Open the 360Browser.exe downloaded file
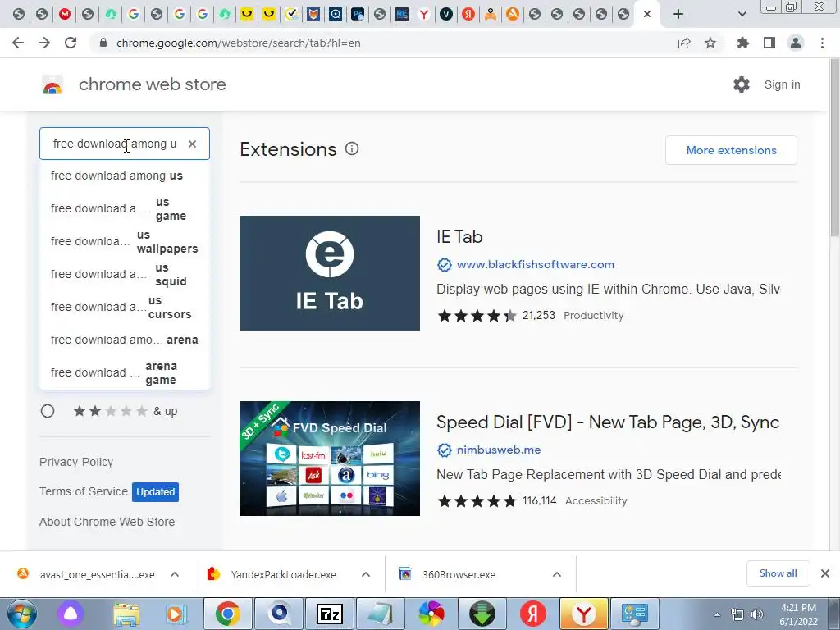The height and width of the screenshot is (630, 840). tap(459, 574)
